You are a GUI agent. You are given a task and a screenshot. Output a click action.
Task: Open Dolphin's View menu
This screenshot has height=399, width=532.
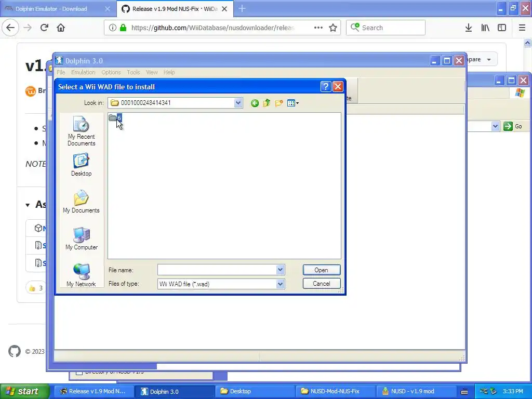[152, 72]
